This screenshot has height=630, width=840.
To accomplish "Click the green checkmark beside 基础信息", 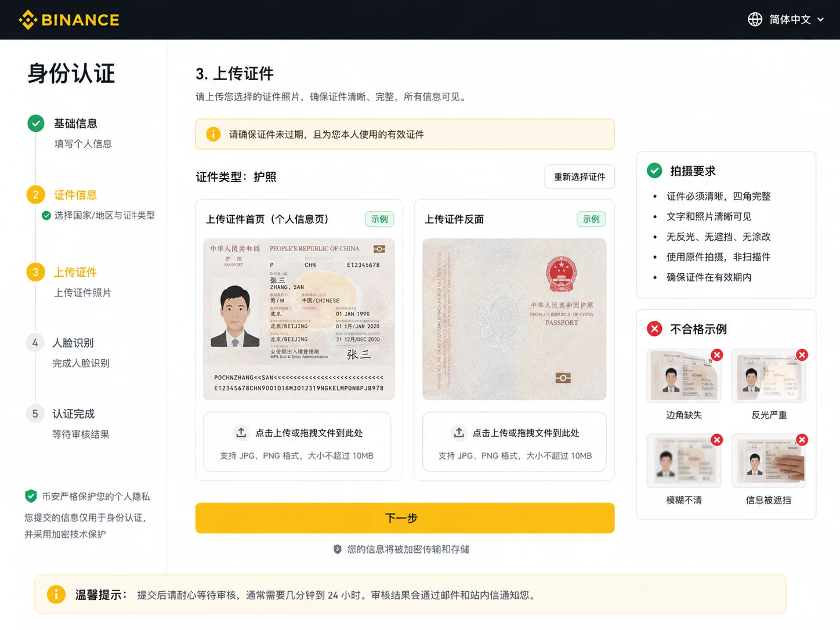I will coord(36,123).
